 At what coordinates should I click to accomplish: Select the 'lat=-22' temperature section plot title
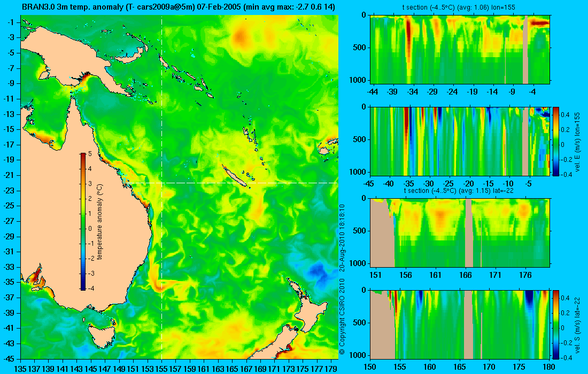point(459,190)
